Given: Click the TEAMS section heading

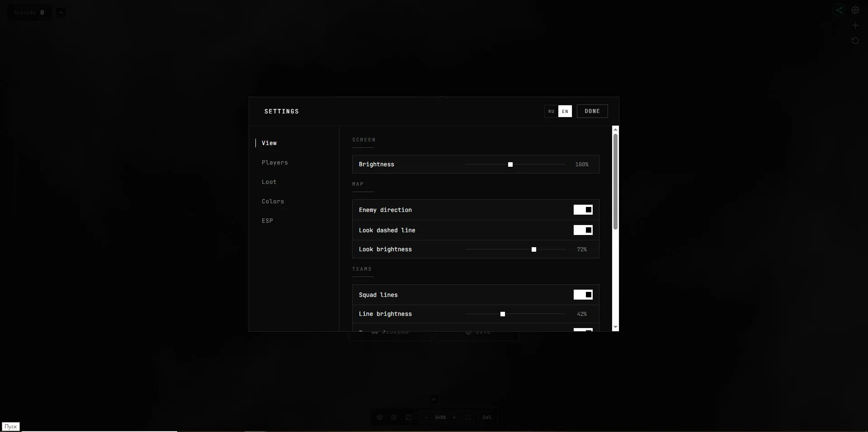Looking at the screenshot, I should 362,269.
